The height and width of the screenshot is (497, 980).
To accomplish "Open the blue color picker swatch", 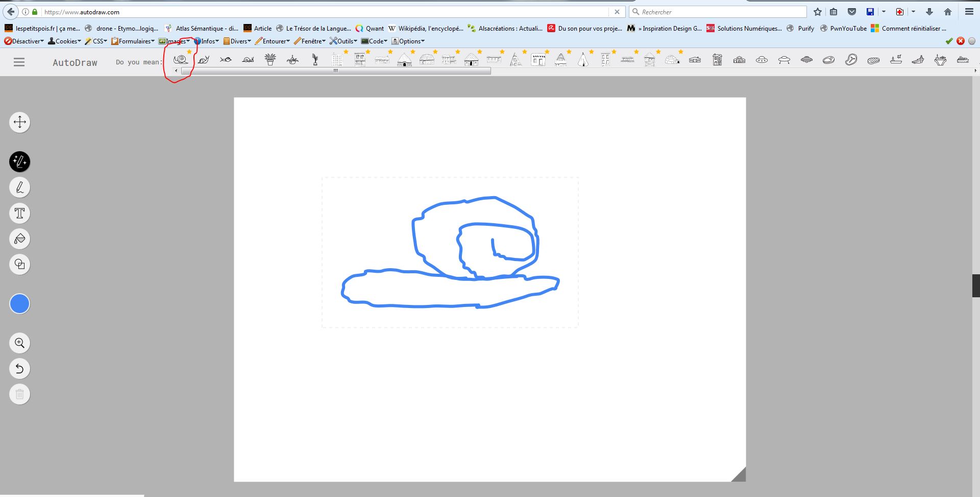I will pos(20,304).
